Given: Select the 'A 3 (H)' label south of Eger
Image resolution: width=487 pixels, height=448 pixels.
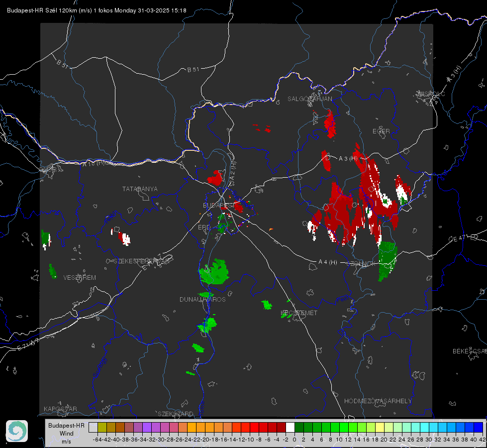Looking at the screenshot, I should 348,159.
